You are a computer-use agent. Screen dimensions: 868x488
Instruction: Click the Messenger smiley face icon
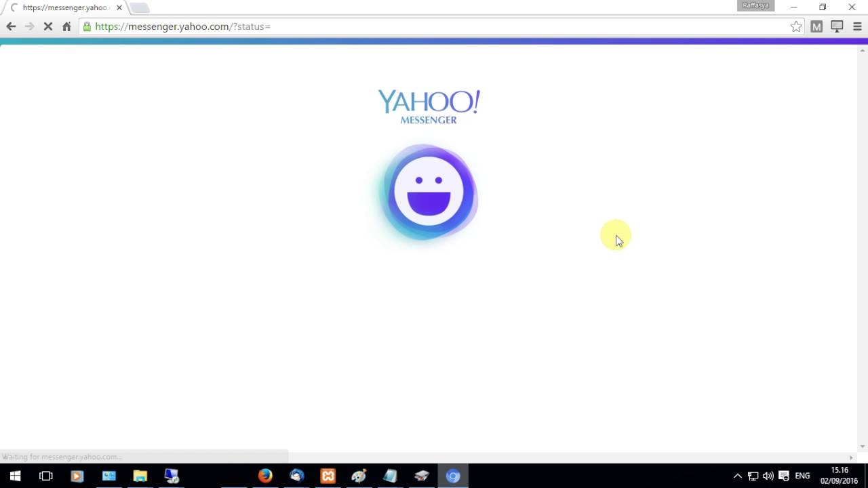[429, 192]
